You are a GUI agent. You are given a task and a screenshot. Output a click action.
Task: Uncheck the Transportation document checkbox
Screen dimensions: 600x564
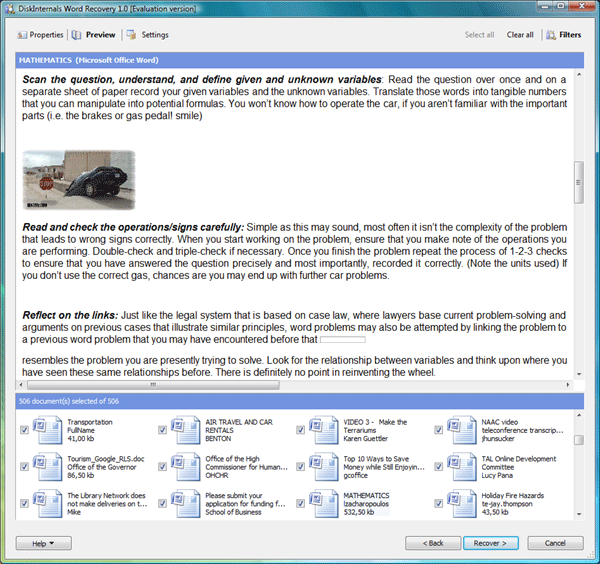(x=24, y=431)
